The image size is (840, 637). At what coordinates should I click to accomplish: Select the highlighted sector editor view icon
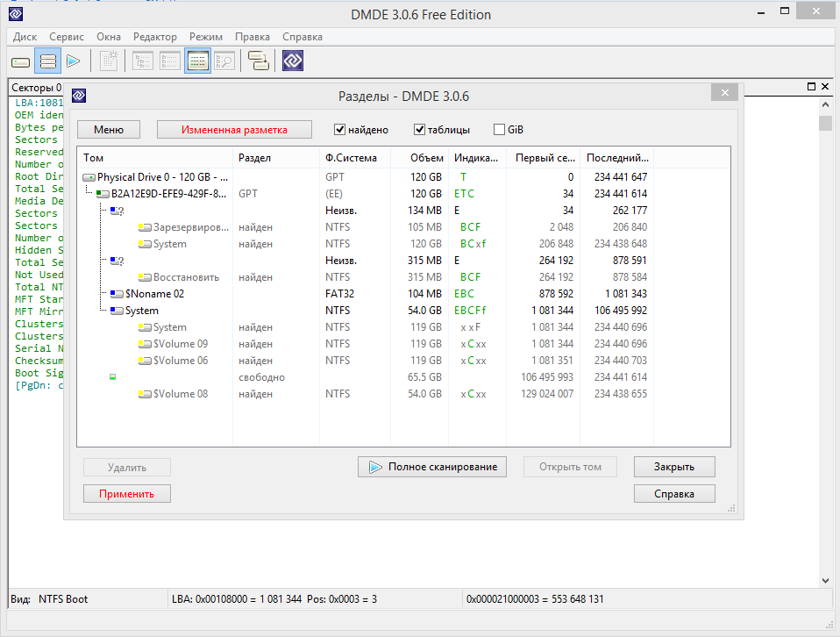coord(197,61)
